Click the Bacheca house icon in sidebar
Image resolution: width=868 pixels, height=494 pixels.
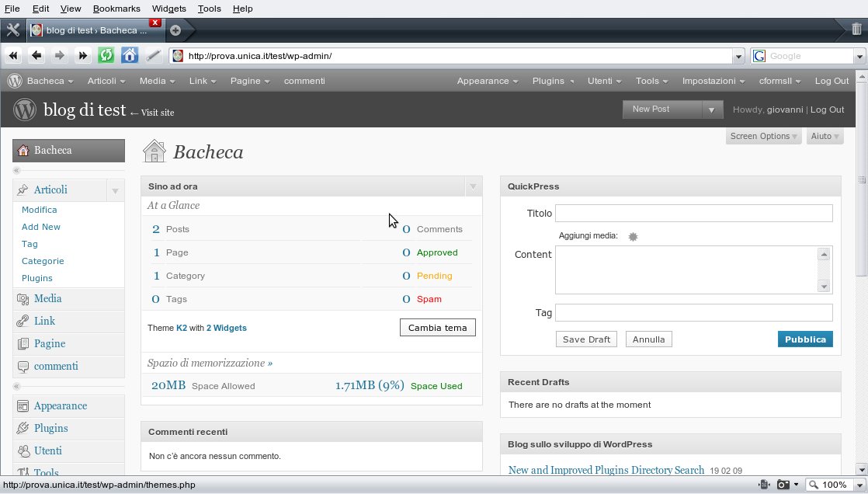pyautogui.click(x=23, y=150)
